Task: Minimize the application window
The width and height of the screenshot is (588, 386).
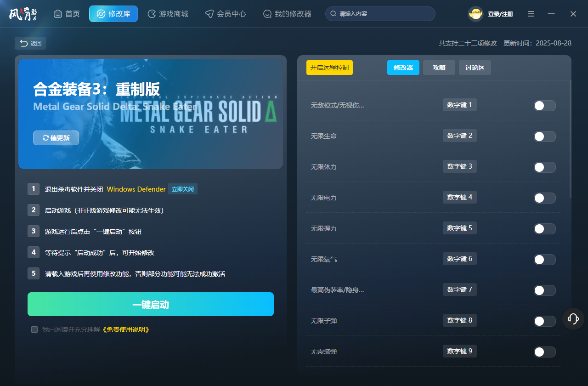Action: point(551,14)
